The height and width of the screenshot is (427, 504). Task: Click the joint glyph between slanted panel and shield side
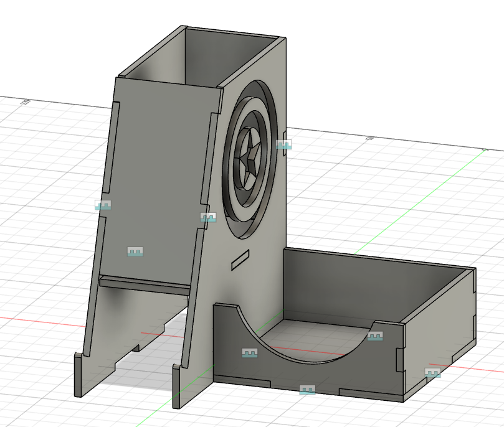208,217
